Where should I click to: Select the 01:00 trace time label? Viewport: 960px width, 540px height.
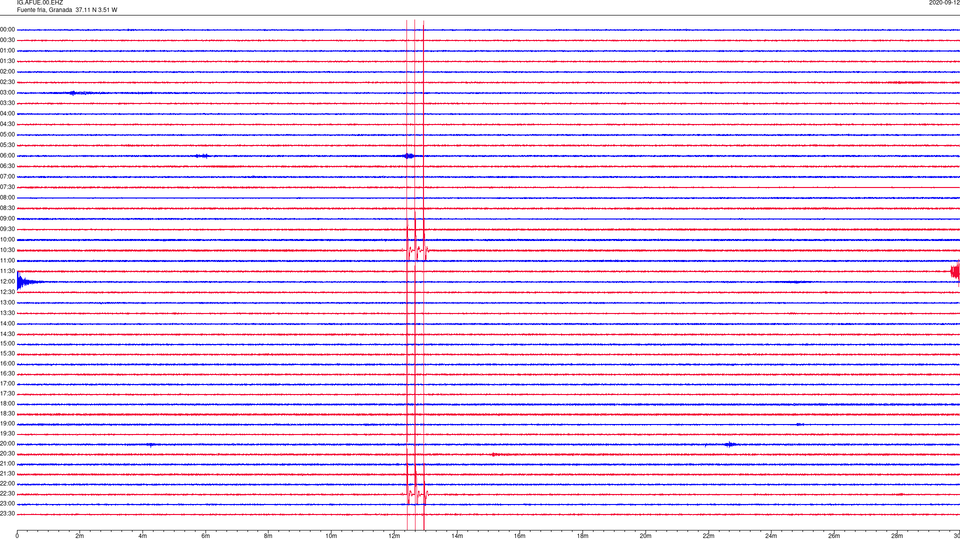click(8, 51)
